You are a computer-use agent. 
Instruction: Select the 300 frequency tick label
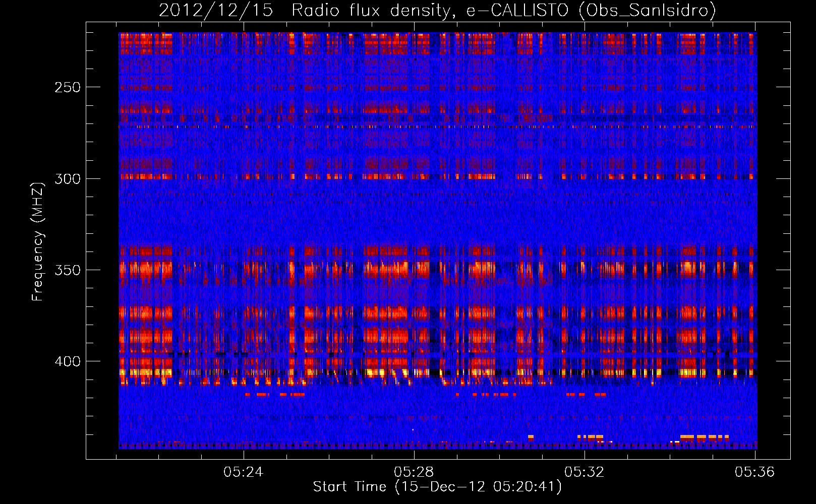pos(68,179)
